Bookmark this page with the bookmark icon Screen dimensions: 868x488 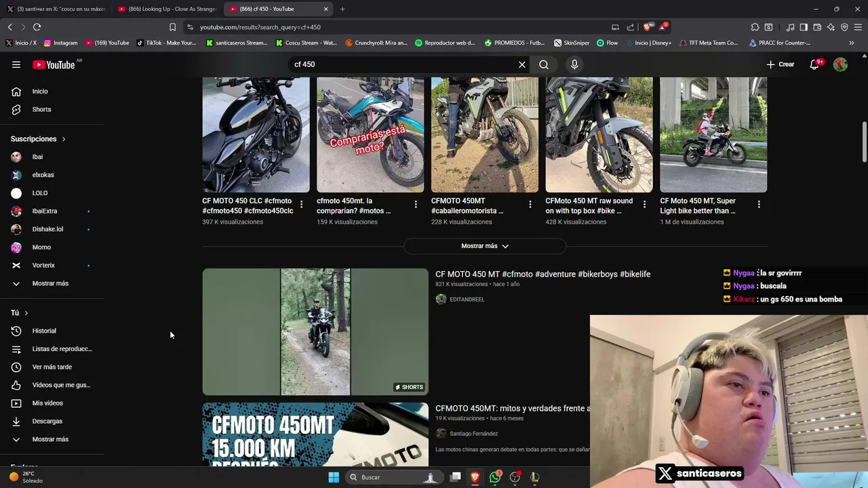tap(172, 27)
